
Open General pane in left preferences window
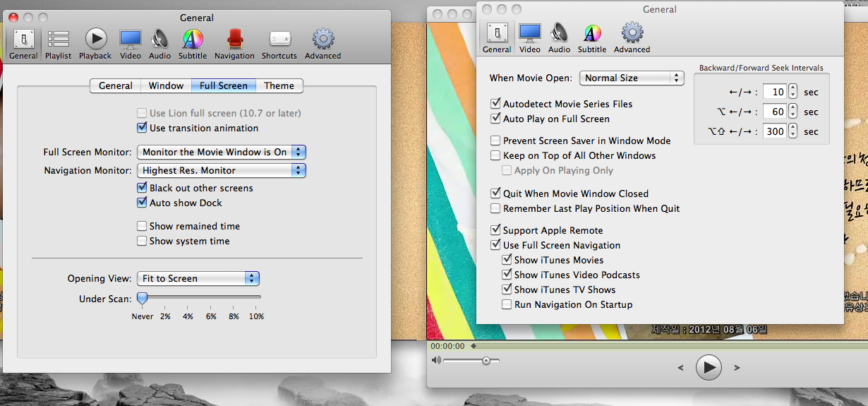click(23, 43)
